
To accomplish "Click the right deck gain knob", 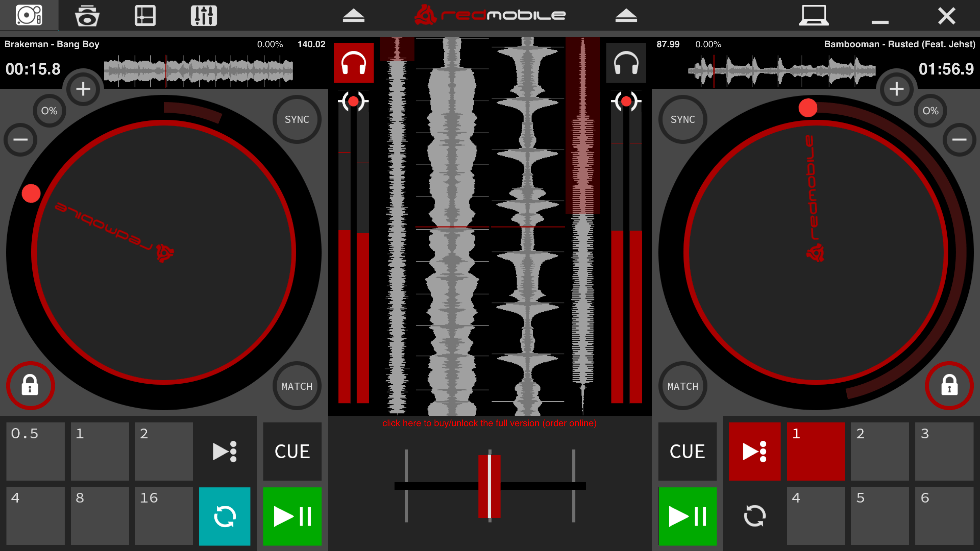I will 626,102.
